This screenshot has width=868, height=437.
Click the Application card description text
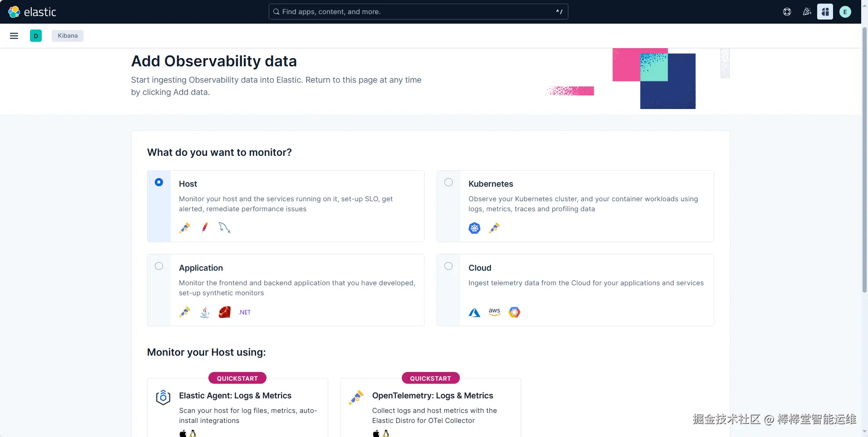click(x=297, y=288)
